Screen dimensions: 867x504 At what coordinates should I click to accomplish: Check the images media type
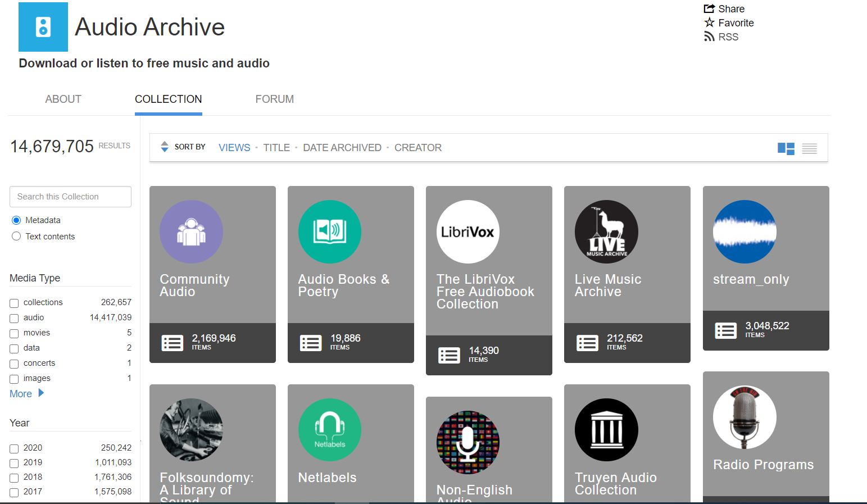click(14, 379)
